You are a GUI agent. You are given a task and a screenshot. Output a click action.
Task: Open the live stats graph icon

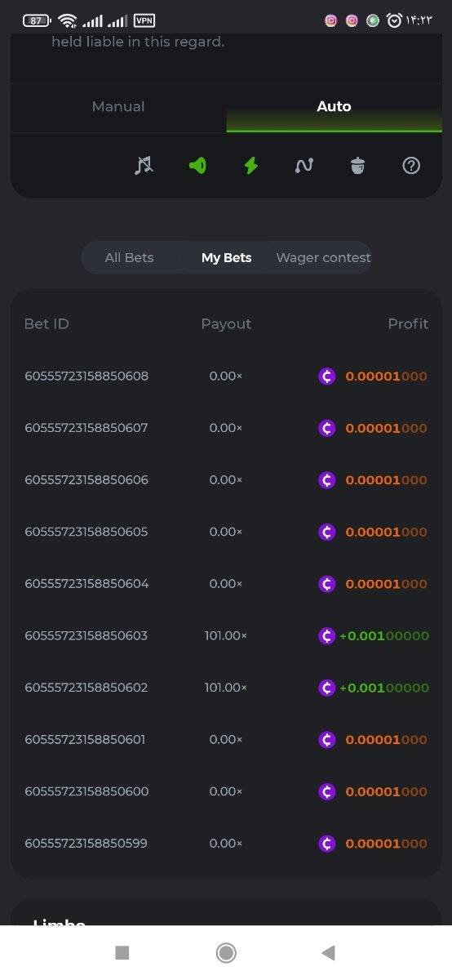click(x=304, y=165)
